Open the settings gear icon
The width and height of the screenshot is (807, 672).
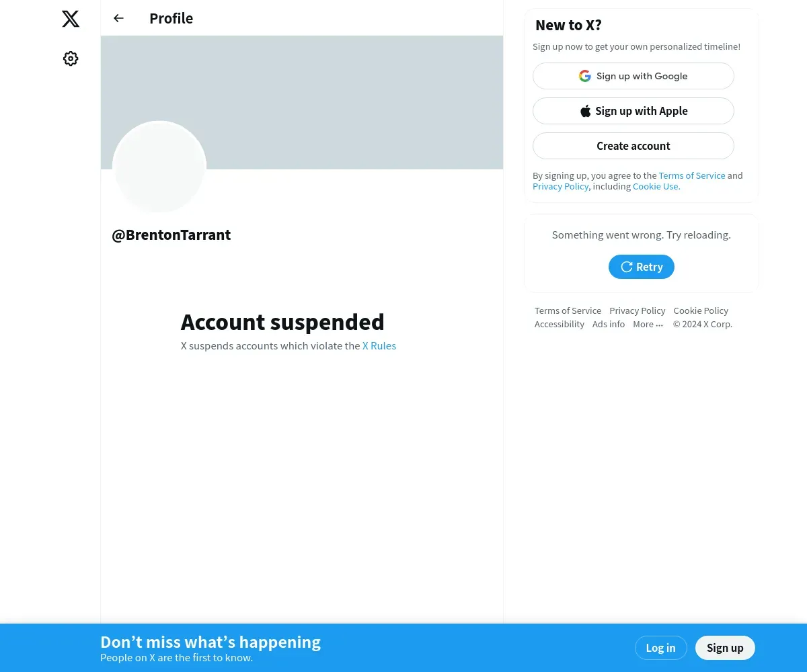(x=71, y=58)
